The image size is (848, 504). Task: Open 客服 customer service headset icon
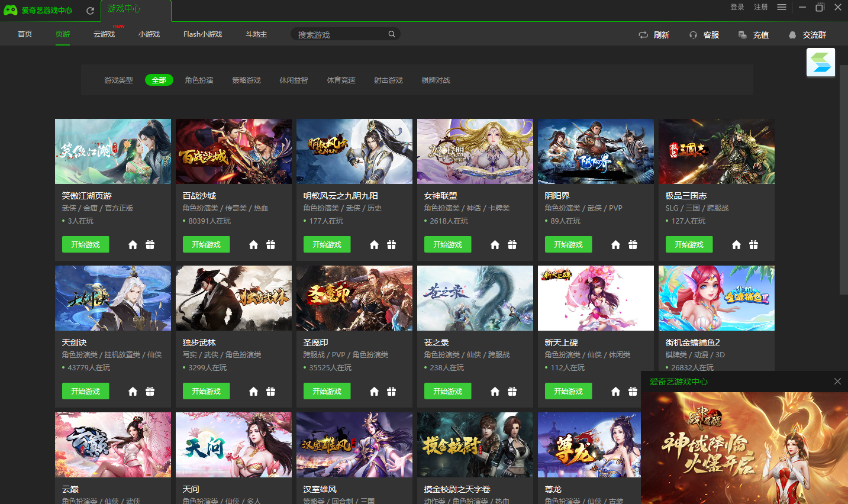(693, 35)
